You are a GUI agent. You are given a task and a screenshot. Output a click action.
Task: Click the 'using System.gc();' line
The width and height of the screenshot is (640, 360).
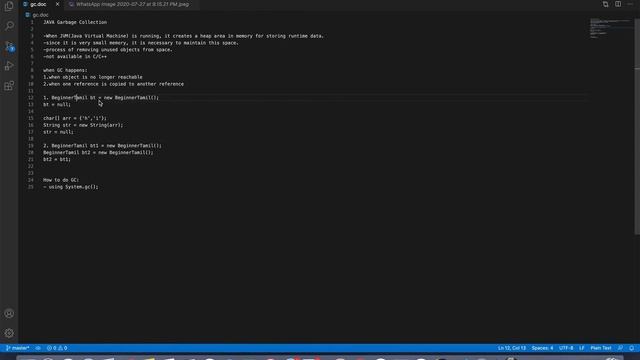point(71,187)
